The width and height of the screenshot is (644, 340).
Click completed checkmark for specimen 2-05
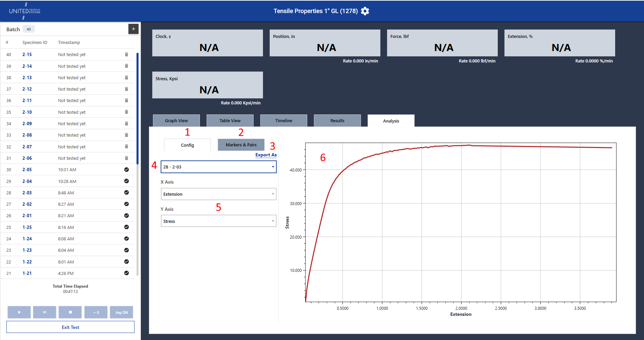126,169
